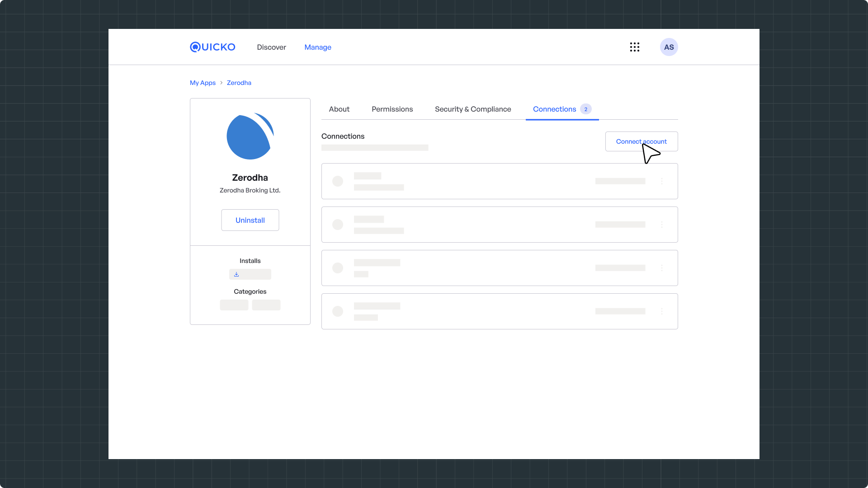
Task: Click the Quicko logo
Action: pyautogui.click(x=212, y=47)
